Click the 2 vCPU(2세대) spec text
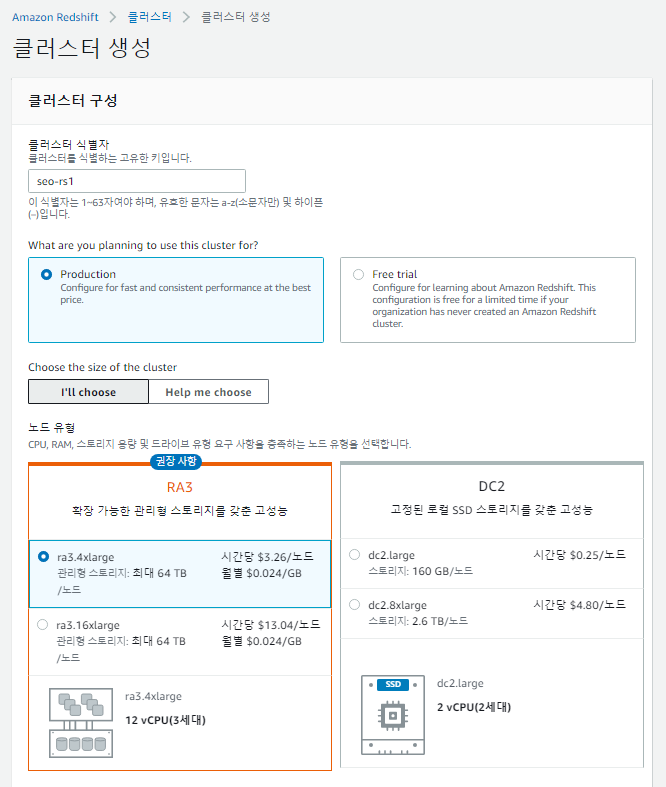The height and width of the screenshot is (787, 666). pyautogui.click(x=474, y=707)
